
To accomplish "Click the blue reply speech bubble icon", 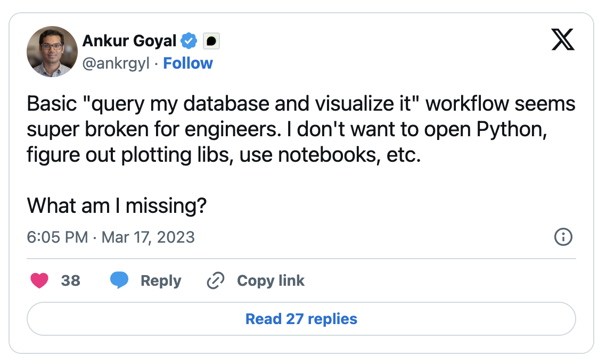I will pos(119,280).
